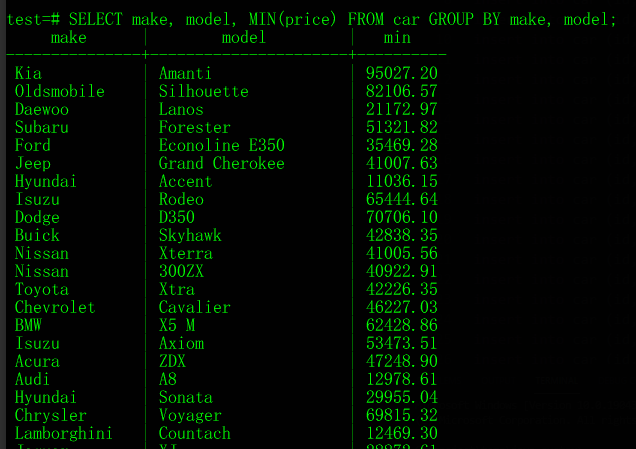Click the price 42226.35

[x=402, y=289]
